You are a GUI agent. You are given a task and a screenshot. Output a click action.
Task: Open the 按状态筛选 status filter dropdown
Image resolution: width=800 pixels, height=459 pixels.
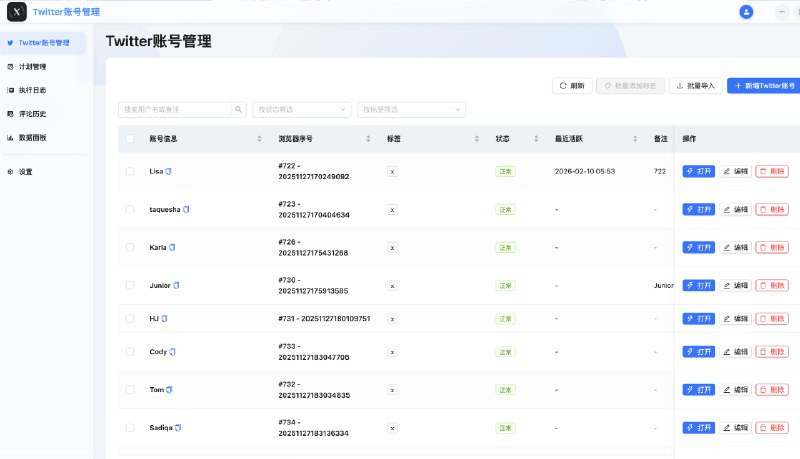[x=301, y=109]
